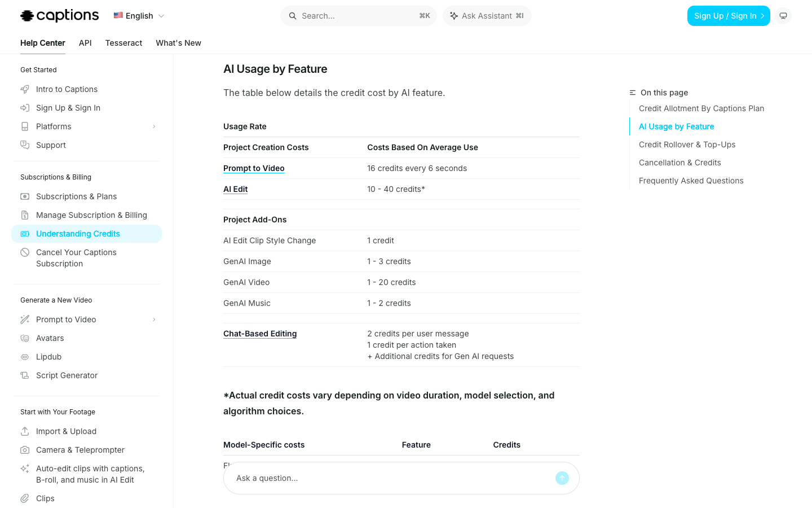This screenshot has height=508, width=812.
Task: Select the AI Usage by Feature outline item
Action: tap(676, 126)
